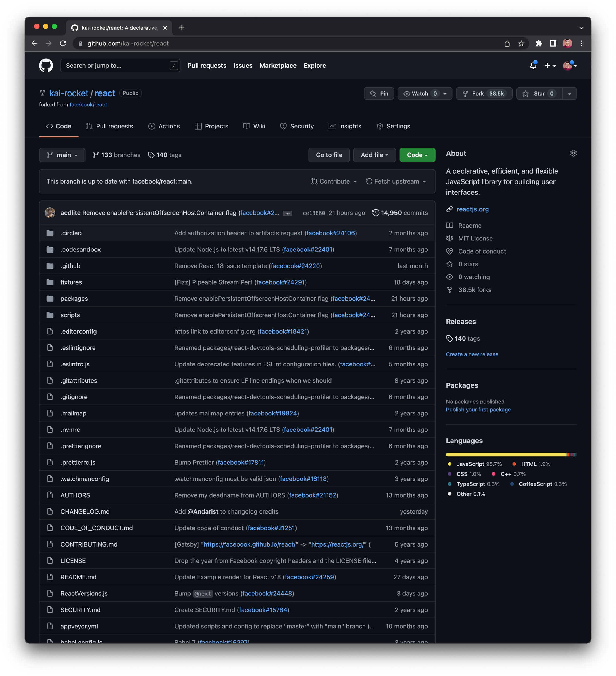Fork the repository with Fork button

coord(484,94)
